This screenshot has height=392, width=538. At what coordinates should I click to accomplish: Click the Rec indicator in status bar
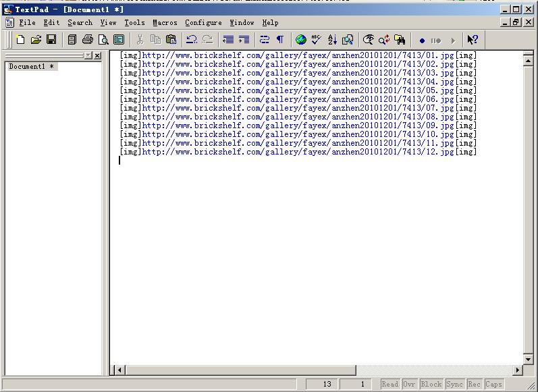coord(474,384)
